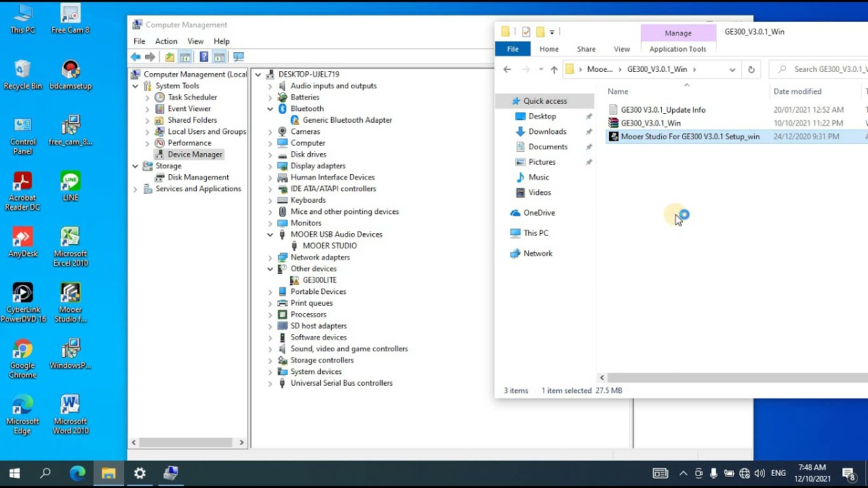Screen dimensions: 868x488
Task: Click the Event Viewer icon
Action: pos(160,108)
